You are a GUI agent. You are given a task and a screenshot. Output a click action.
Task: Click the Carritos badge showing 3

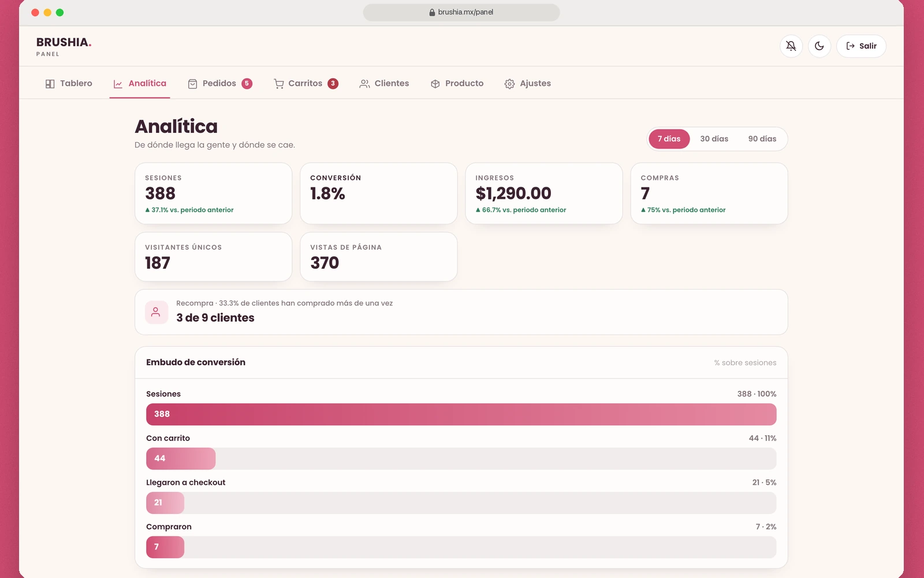(x=333, y=83)
